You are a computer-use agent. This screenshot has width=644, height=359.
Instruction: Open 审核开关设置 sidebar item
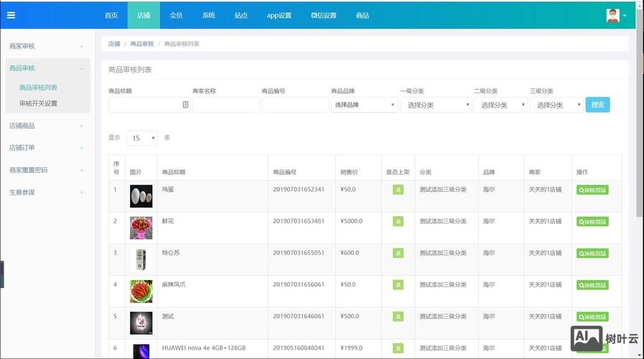coord(38,103)
